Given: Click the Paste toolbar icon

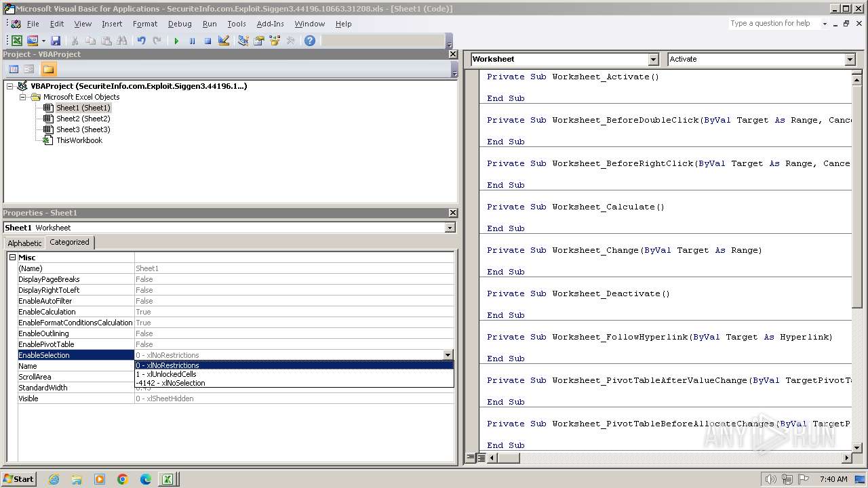Looking at the screenshot, I should pos(106,41).
